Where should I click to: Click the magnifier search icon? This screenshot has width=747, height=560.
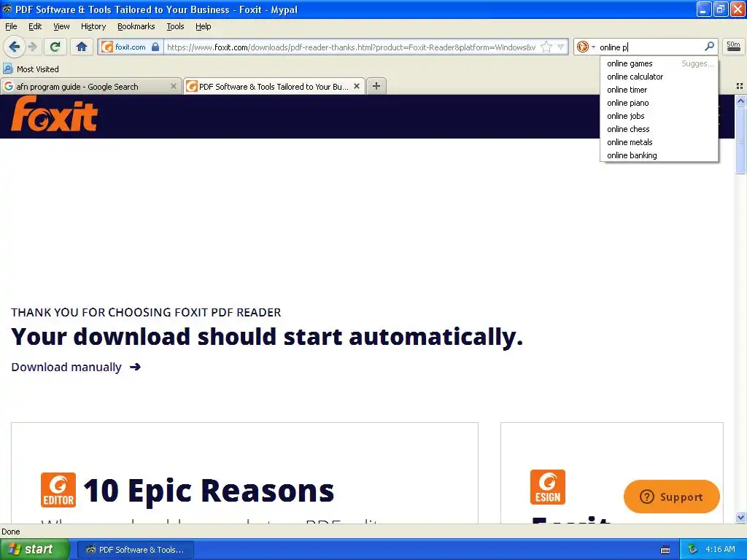[709, 46]
